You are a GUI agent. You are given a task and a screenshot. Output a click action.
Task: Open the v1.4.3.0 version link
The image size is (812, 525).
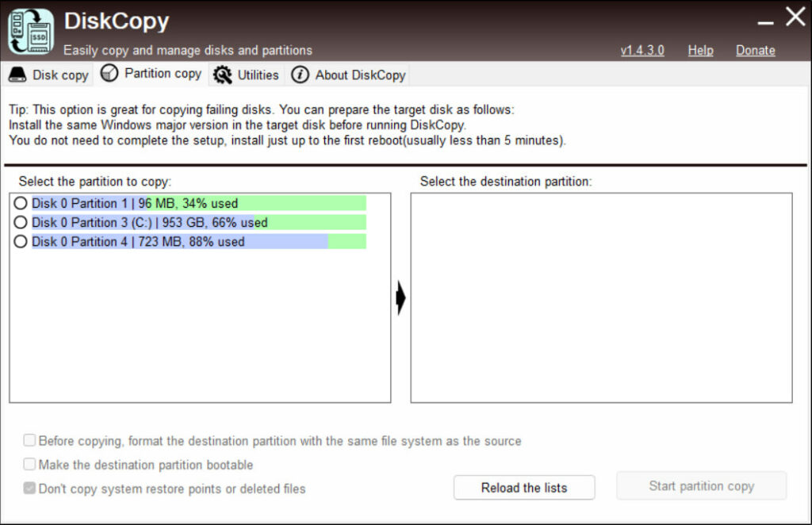642,50
